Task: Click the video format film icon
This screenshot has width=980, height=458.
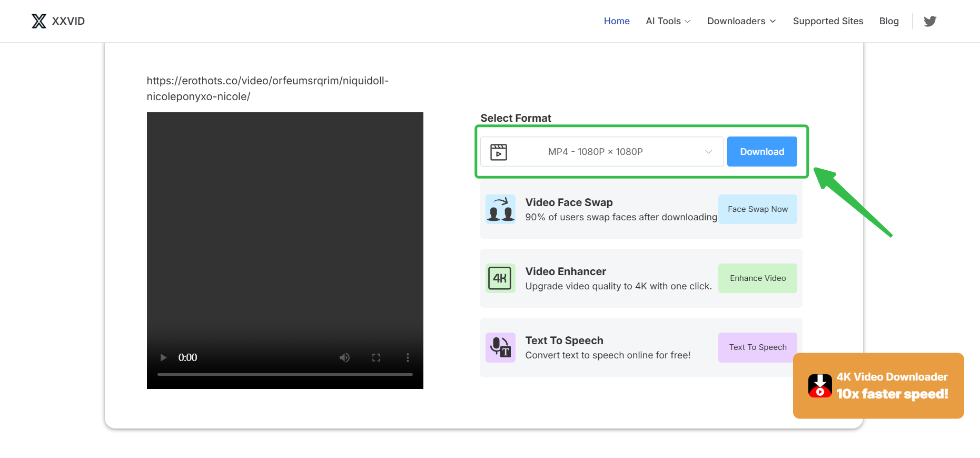Action: pyautogui.click(x=499, y=152)
